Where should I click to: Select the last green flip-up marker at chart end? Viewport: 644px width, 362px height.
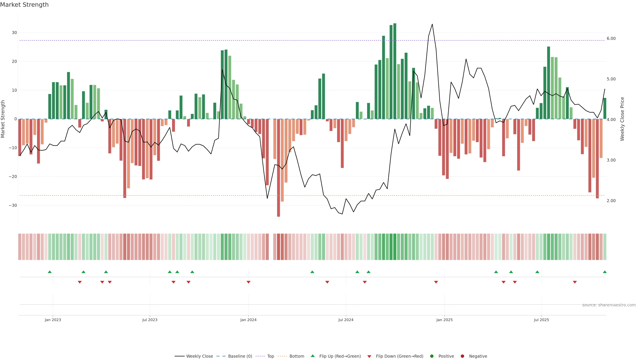coord(604,272)
